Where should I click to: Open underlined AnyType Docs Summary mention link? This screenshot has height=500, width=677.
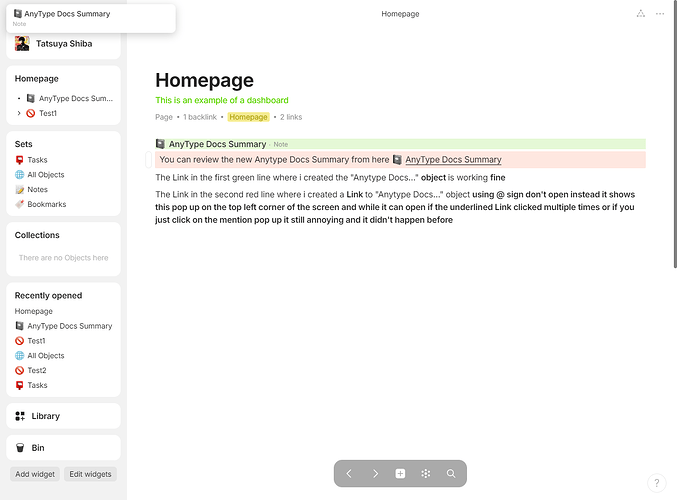(x=453, y=160)
